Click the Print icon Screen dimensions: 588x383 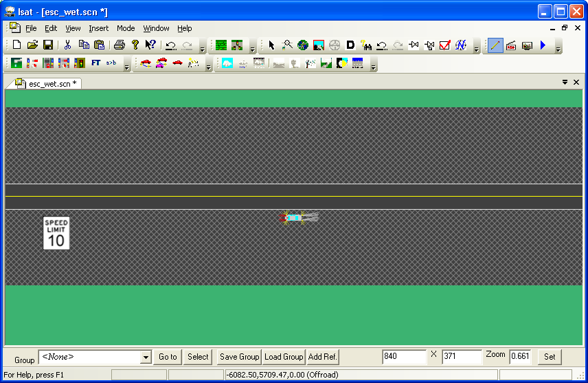click(x=119, y=45)
